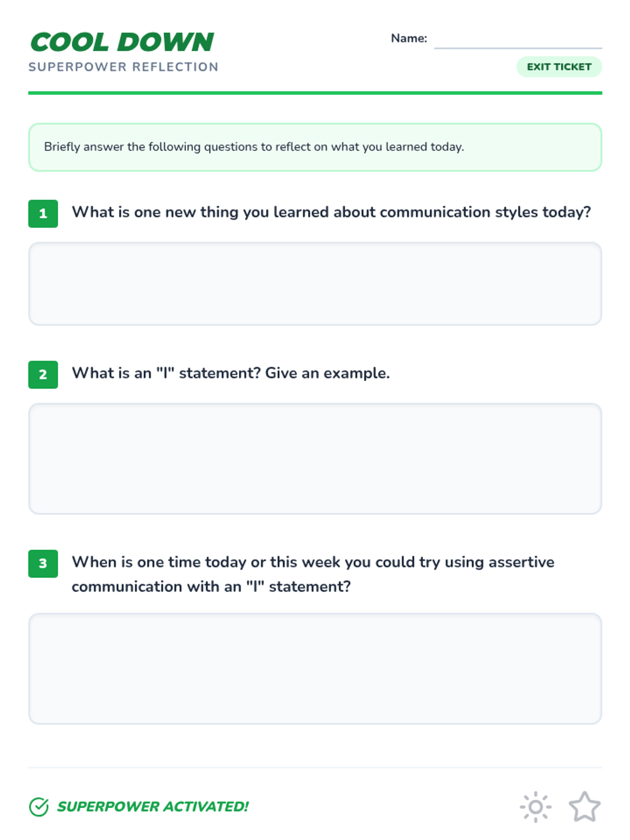Image resolution: width=630 pixels, height=840 pixels.
Task: Click the "I" statement example answer box
Action: [315, 458]
